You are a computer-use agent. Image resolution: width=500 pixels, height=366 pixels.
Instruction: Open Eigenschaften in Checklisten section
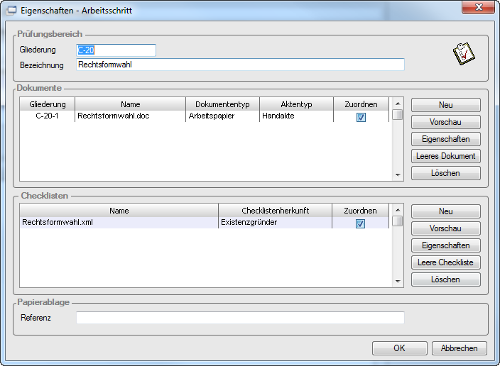coord(446,245)
